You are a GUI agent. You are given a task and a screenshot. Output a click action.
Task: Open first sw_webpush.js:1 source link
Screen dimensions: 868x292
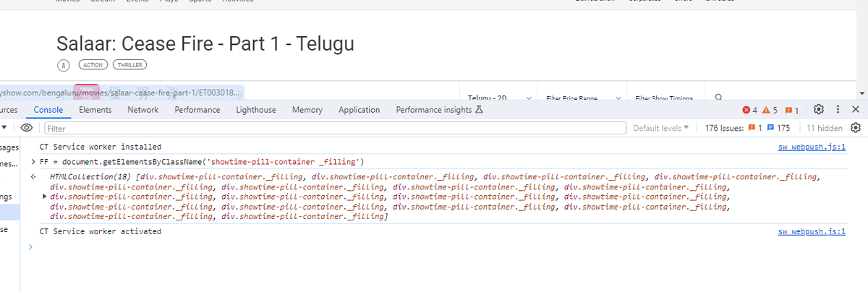(812, 147)
